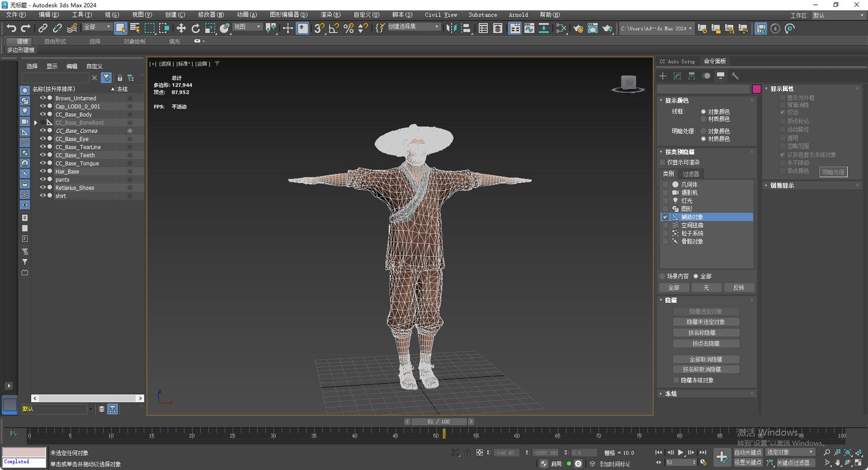Expand the 链接显示 rollout

tap(782, 186)
